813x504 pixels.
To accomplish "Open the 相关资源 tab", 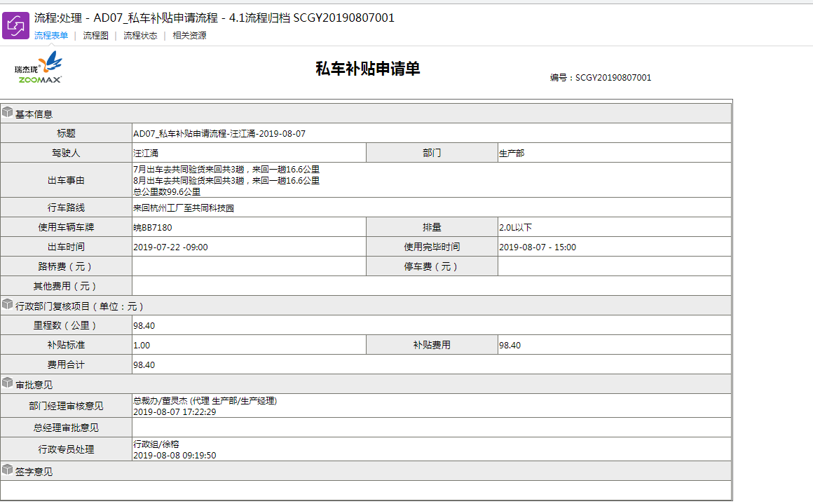I will [x=189, y=36].
